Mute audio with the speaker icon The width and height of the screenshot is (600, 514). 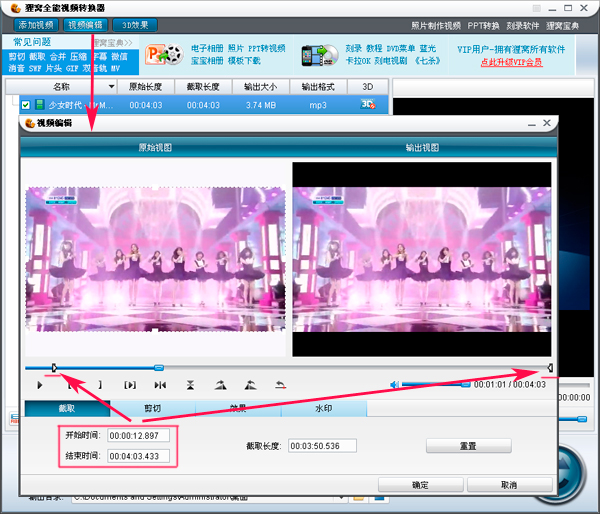[394, 385]
